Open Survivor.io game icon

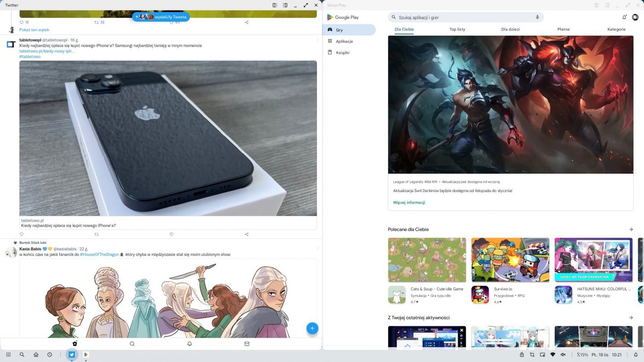click(x=480, y=295)
